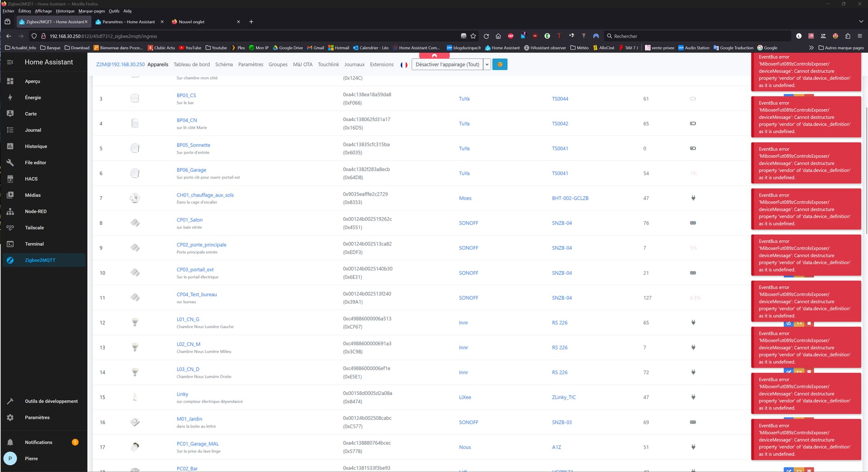
Task: Expand the pairing dropdown arrow
Action: (x=487, y=65)
